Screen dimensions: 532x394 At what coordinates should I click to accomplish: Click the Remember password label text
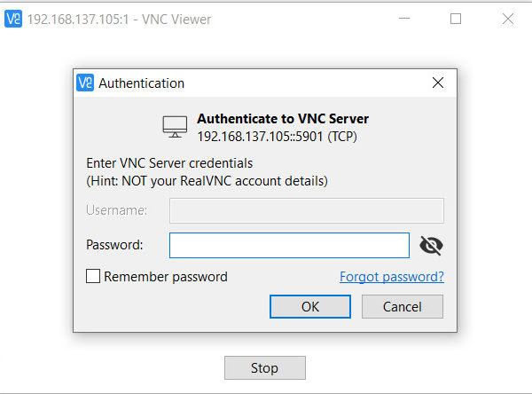166,277
